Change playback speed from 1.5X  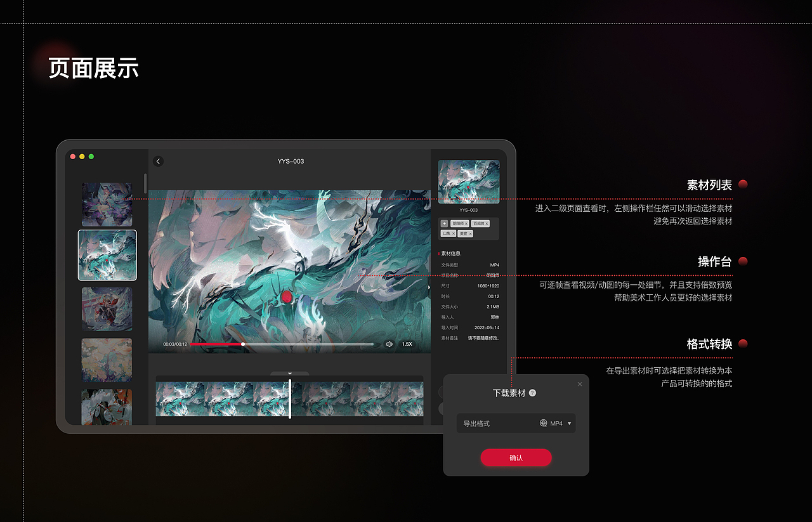407,344
